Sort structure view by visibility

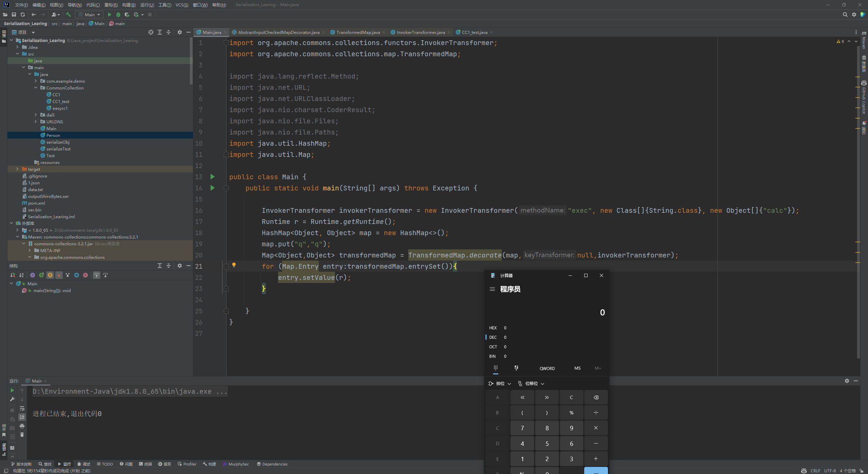pos(13,275)
